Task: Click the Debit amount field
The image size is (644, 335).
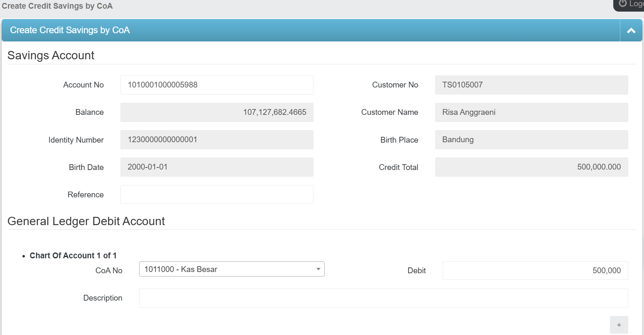Action: point(535,271)
